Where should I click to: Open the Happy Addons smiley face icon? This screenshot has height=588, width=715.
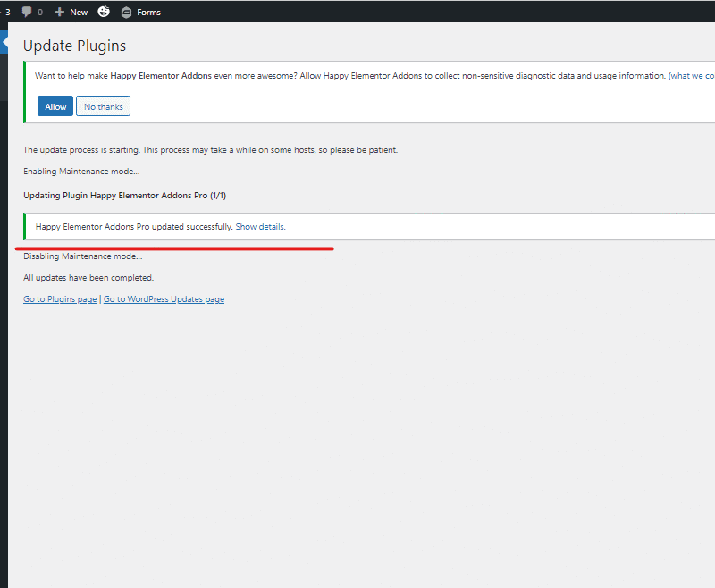[x=104, y=12]
